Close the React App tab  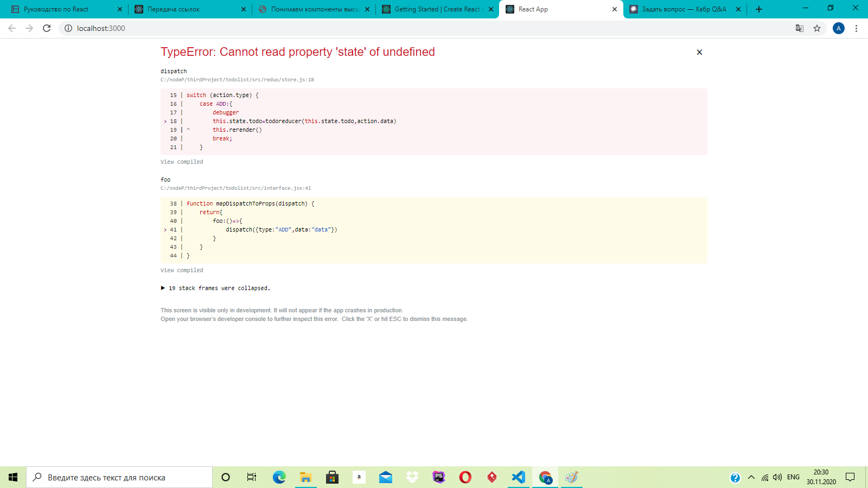pos(615,9)
